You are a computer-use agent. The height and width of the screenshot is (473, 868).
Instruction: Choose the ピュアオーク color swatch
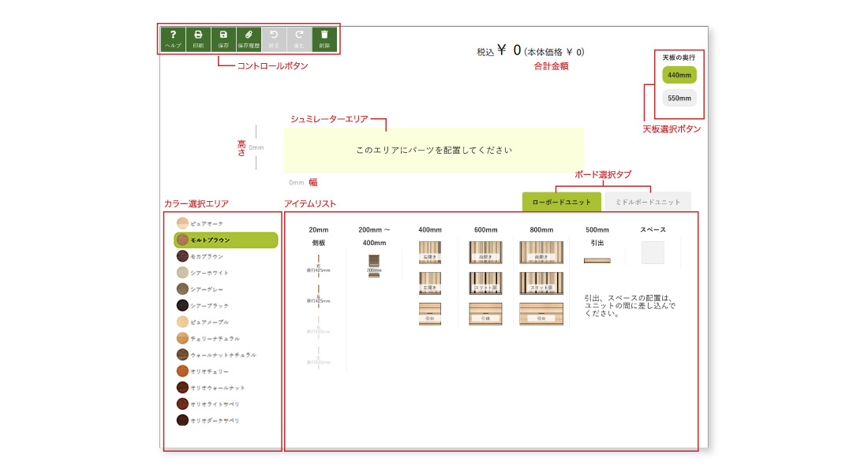point(183,224)
